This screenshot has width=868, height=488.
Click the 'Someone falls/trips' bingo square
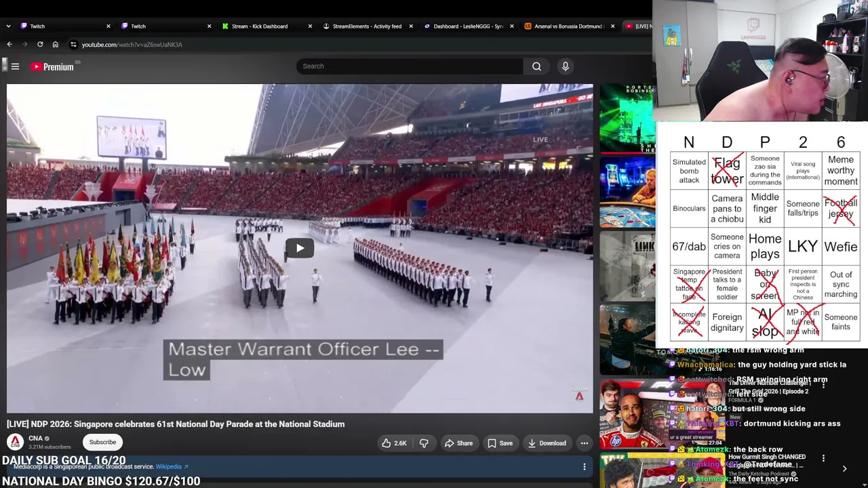(803, 208)
